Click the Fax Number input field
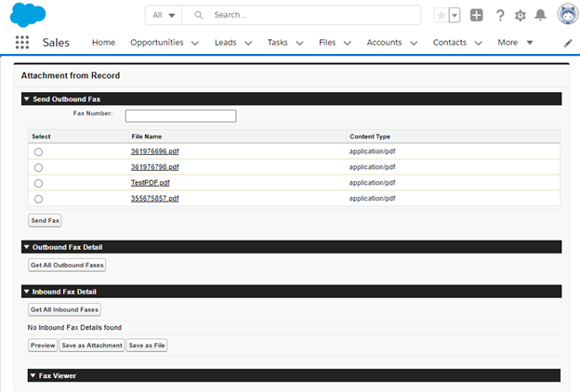Screen dimensions: 580x392 click(180, 116)
